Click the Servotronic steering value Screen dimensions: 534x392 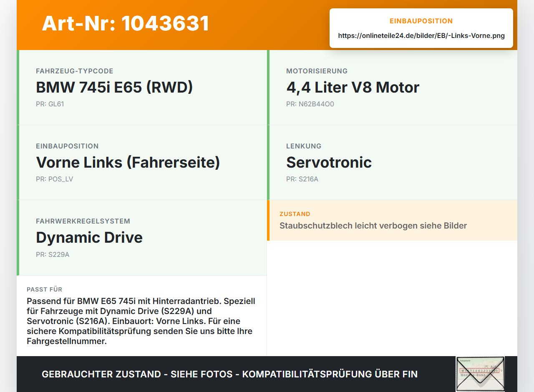tap(329, 162)
